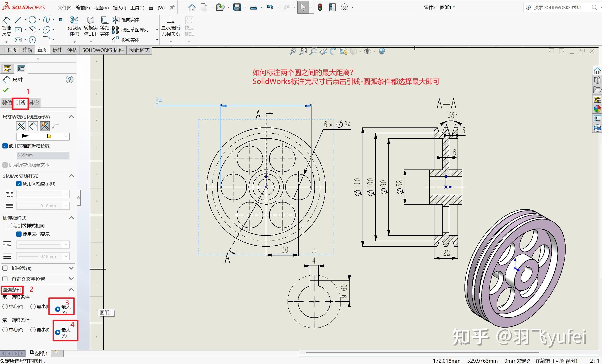Click the Convert Entities tool
The width and height of the screenshot is (602, 364).
tap(91, 26)
